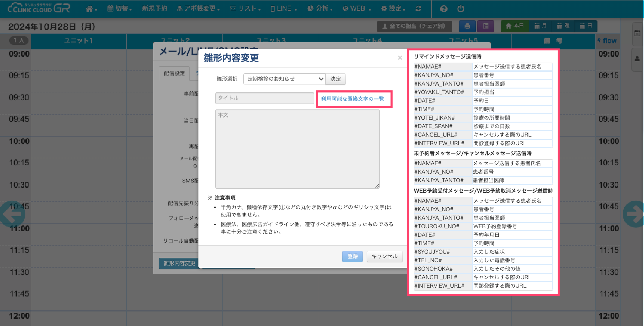The width and height of the screenshot is (644, 326).
Task: Switch to the 配信設定 tab
Action: tap(174, 74)
